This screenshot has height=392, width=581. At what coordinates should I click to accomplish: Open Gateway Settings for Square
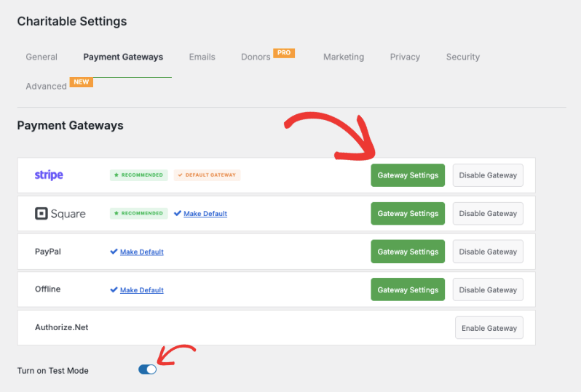coord(408,214)
